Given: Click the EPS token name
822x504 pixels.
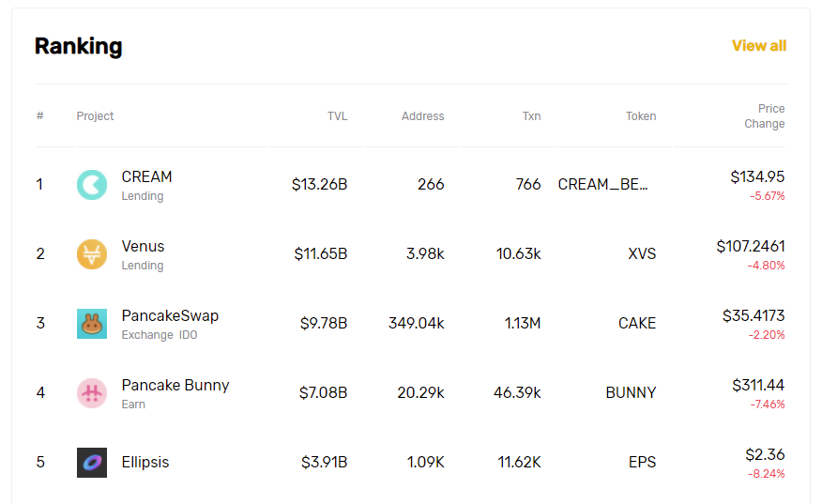Looking at the screenshot, I should (x=642, y=462).
